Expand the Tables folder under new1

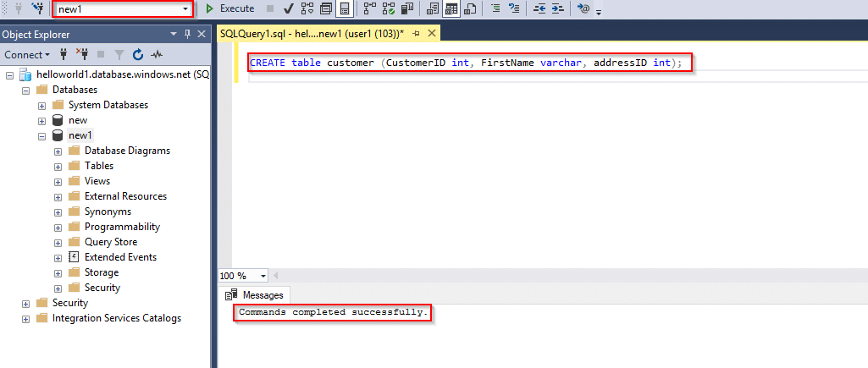(58, 166)
